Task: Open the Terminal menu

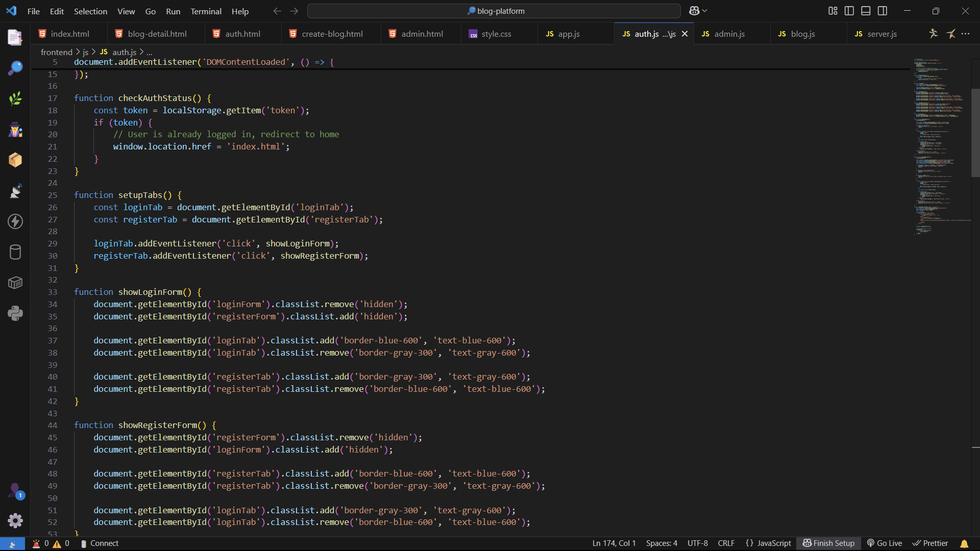Action: pyautogui.click(x=206, y=11)
